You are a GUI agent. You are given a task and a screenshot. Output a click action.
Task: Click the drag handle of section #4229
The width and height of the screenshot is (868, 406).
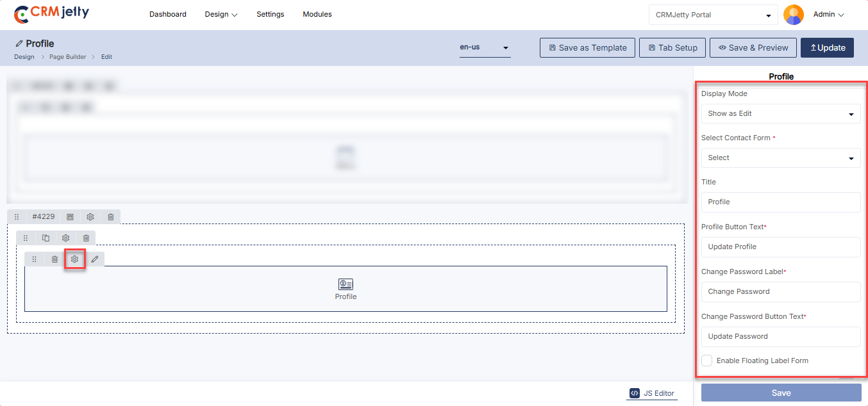[17, 217]
